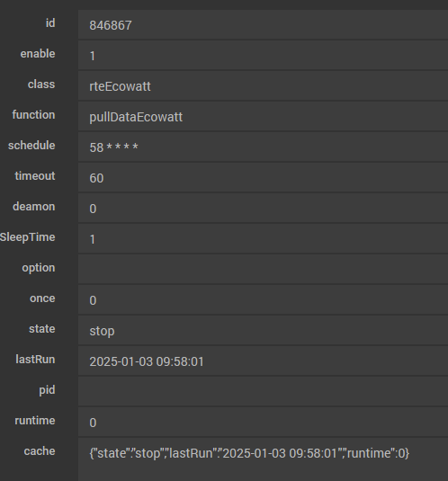Focus the SleepTime value field
448x481 pixels.
(x=263, y=238)
